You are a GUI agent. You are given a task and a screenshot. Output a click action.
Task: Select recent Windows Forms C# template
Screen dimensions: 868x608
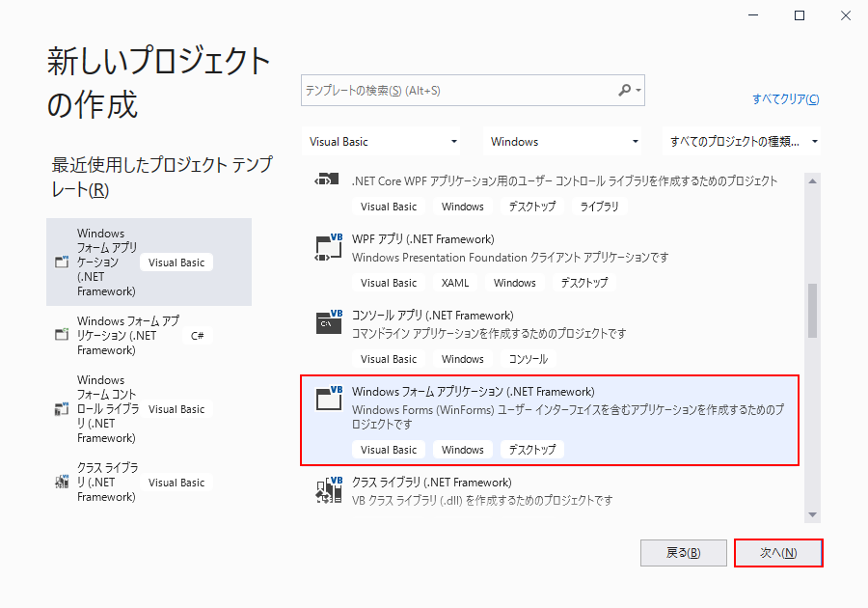click(149, 335)
